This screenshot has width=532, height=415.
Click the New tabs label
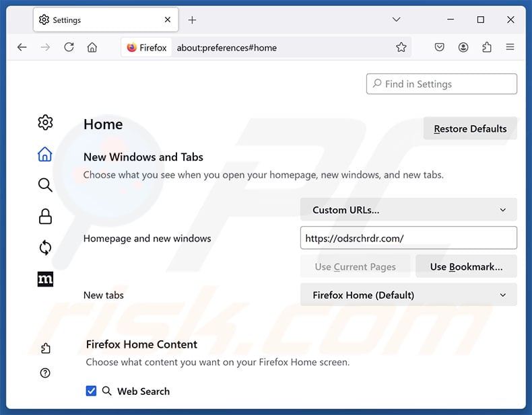point(104,295)
